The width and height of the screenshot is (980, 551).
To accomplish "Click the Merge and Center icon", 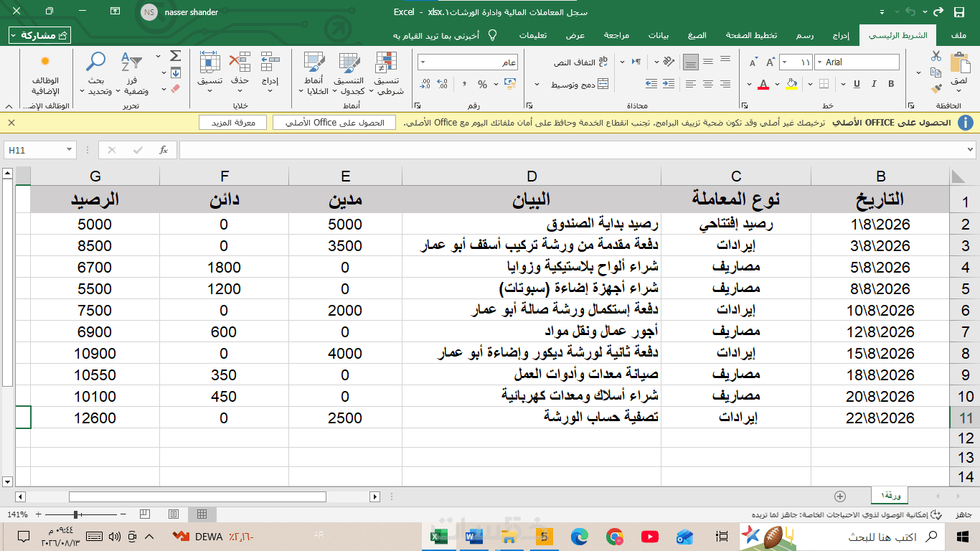I will [603, 84].
